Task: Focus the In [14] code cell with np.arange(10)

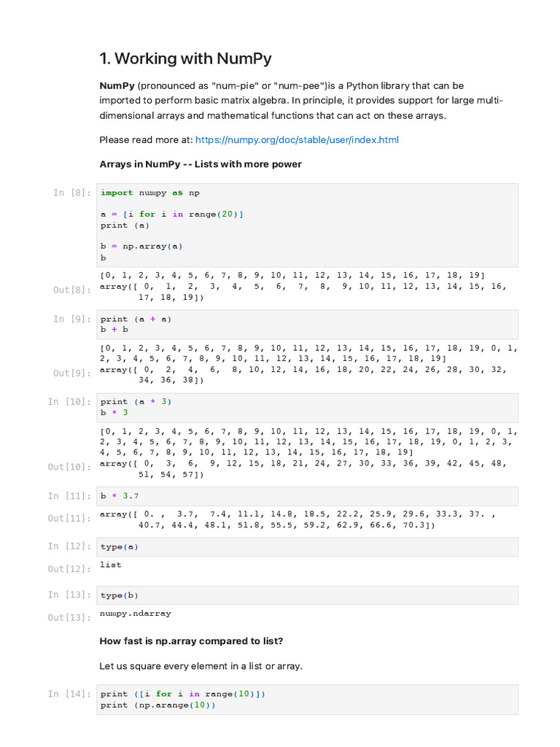Action: click(x=307, y=700)
